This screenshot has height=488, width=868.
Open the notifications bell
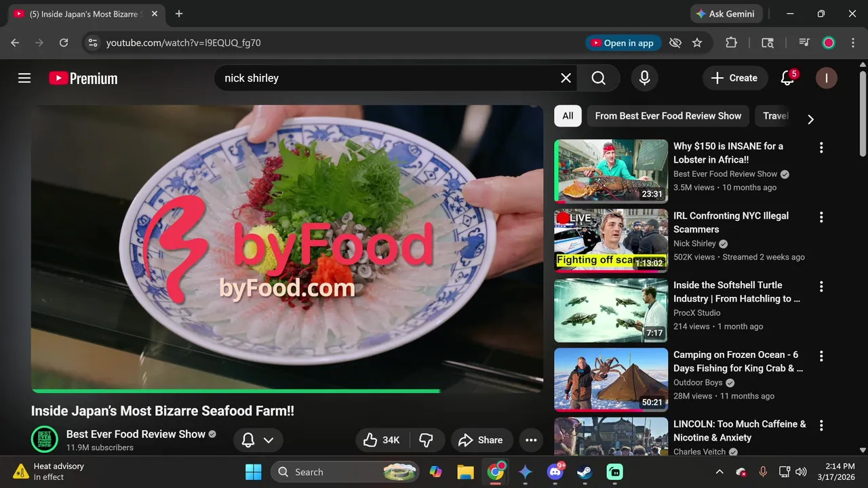787,78
